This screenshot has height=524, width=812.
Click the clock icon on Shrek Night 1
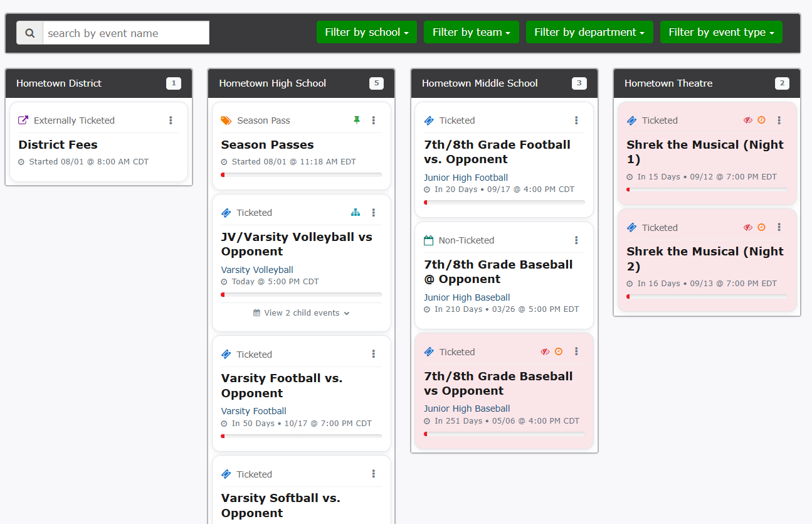[761, 120]
